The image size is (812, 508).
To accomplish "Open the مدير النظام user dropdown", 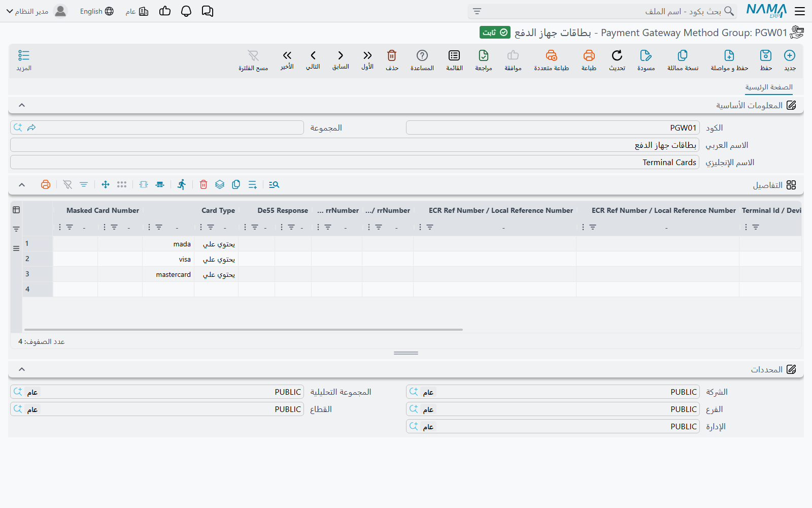I will (x=37, y=11).
